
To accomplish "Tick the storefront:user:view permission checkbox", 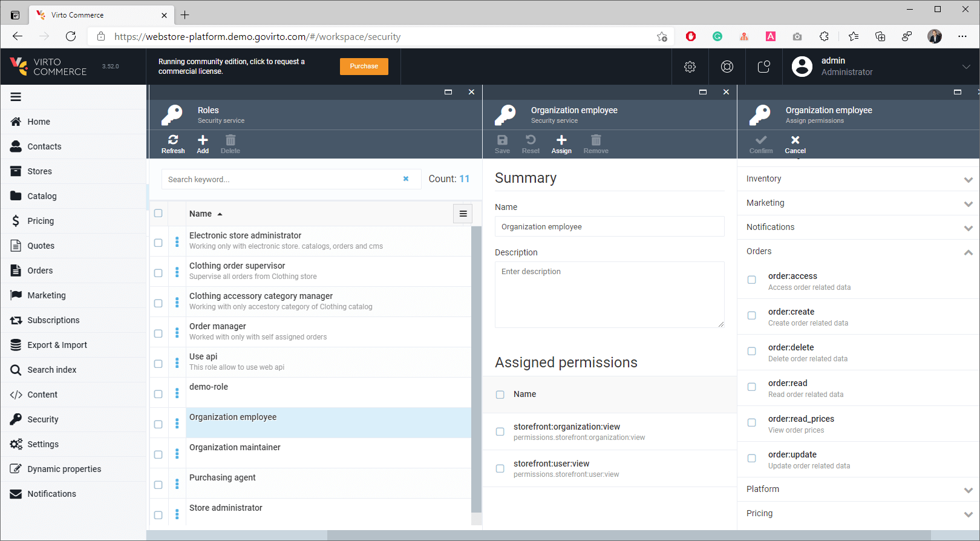I will (500, 468).
